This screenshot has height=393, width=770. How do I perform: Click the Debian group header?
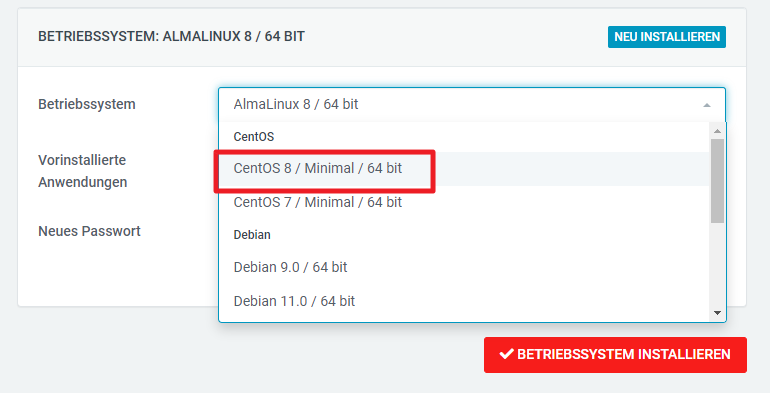252,235
